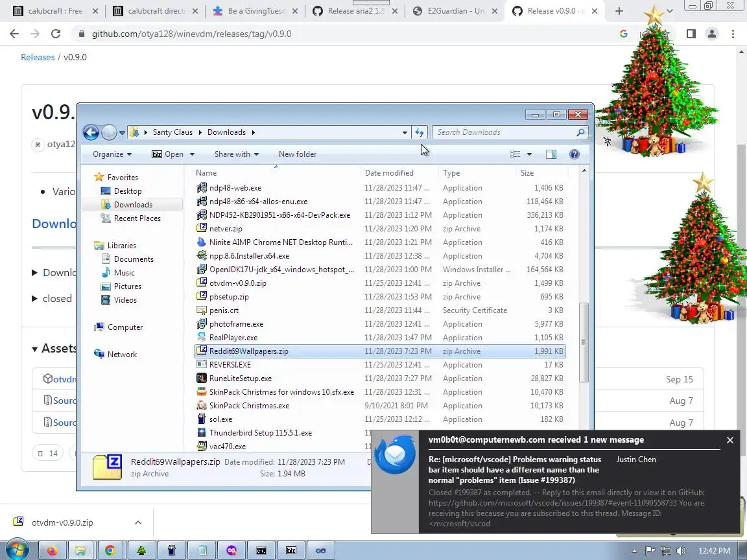Screen dimensions: 747x560
Task: Select the RuneLiteSetup.exe file icon
Action: tap(202, 379)
